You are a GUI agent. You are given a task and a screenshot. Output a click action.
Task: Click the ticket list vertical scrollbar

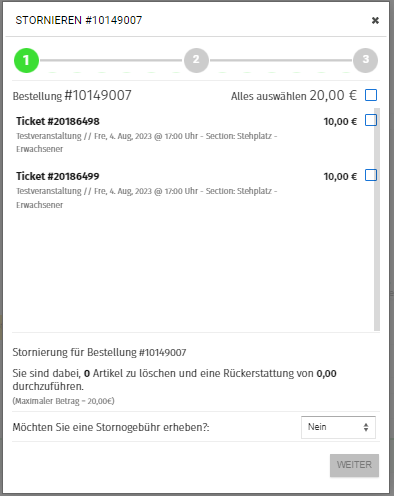click(x=377, y=219)
